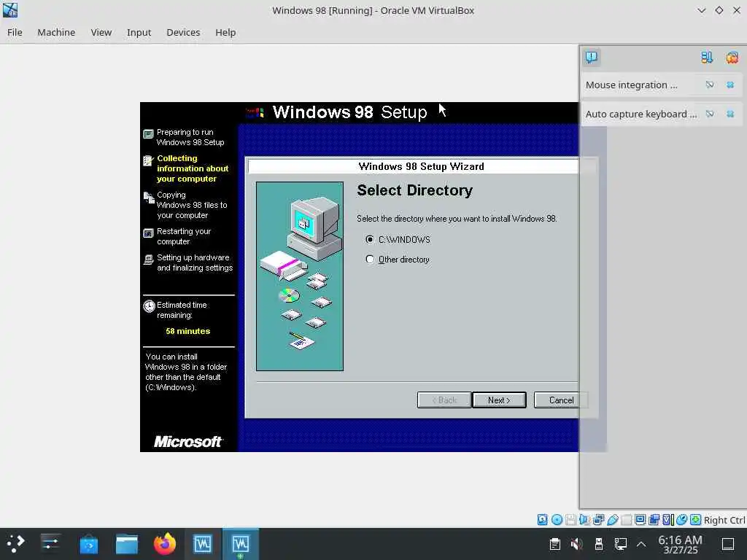Viewport: 747px width, 560px height.
Task: Click the hard disk activity status icon
Action: click(542, 519)
